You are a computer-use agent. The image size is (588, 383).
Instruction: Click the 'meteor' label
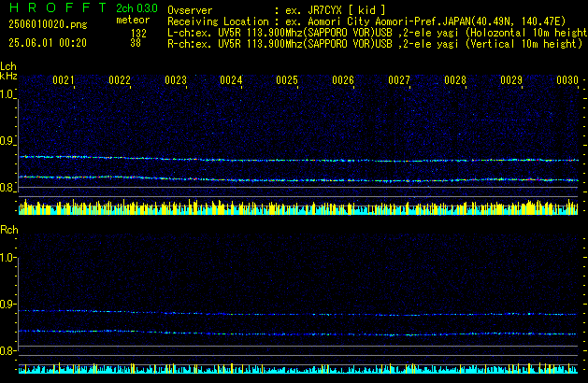tap(133, 20)
